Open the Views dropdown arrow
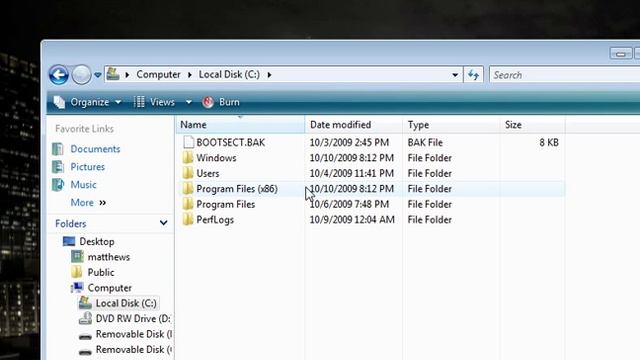This screenshot has height=360, width=640. 189,102
